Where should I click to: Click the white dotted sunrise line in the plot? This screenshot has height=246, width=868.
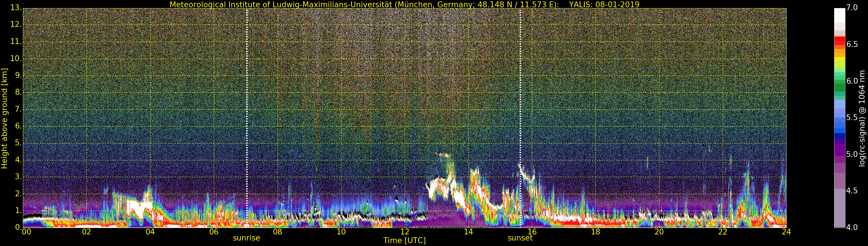[x=247, y=118]
